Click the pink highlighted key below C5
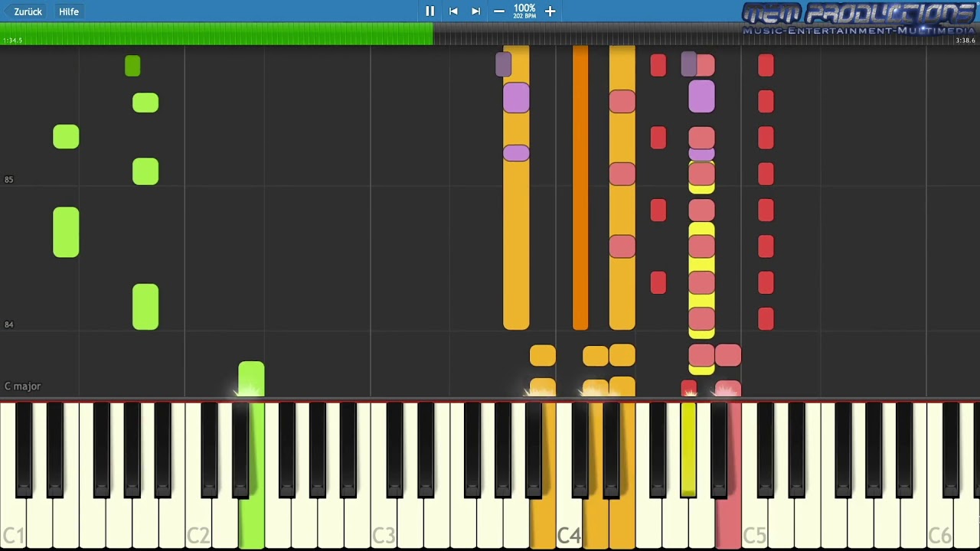The height and width of the screenshot is (551, 980). pyautogui.click(x=728, y=524)
